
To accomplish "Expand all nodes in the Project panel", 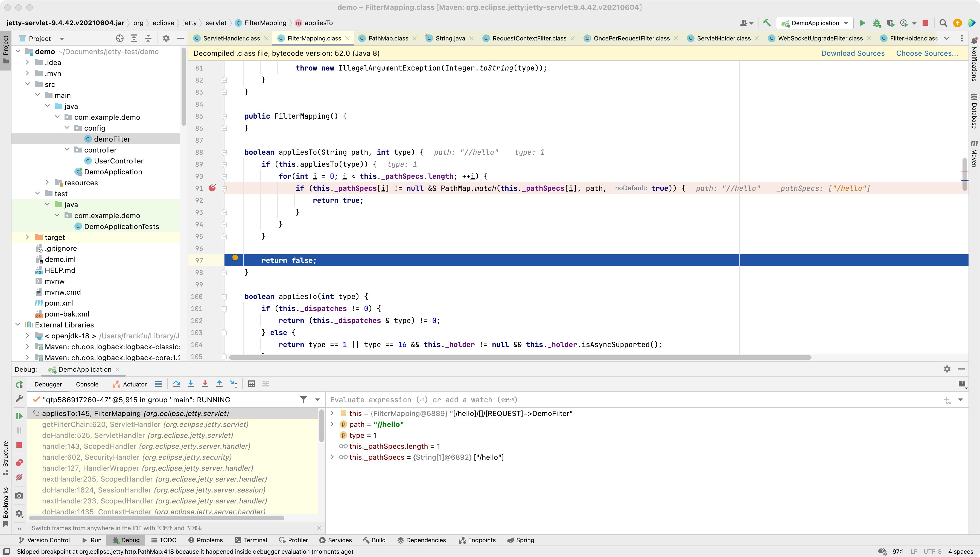I will [134, 38].
